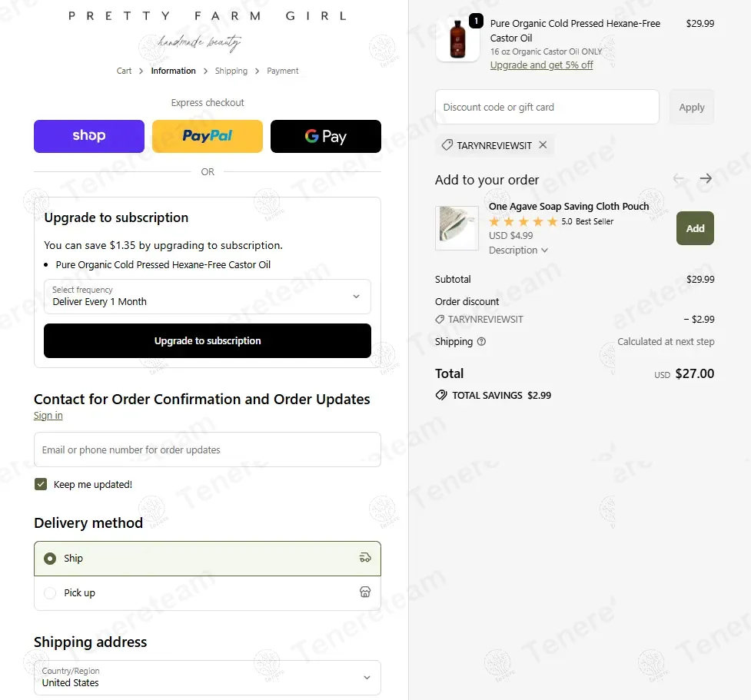
Task: Go back to Cart breadcrumb
Action: [x=124, y=71]
